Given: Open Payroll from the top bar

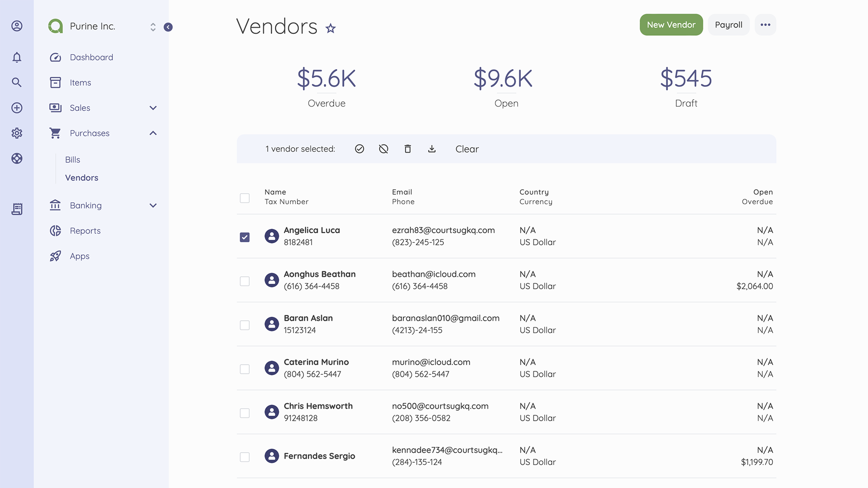Looking at the screenshot, I should point(728,25).
